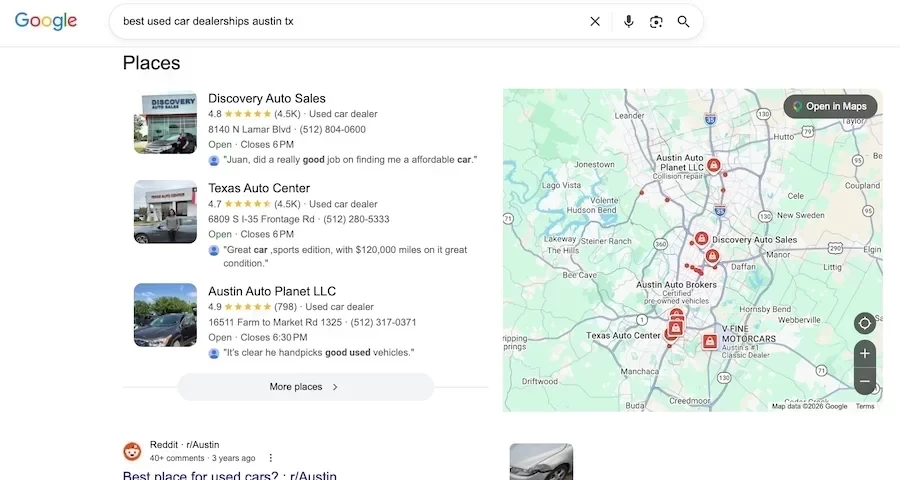
Task: Open 'Best place for used cars?' result
Action: point(230,475)
